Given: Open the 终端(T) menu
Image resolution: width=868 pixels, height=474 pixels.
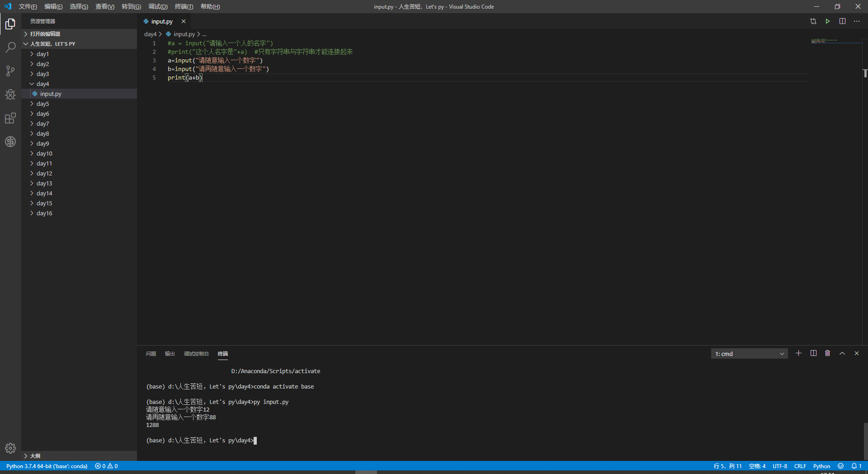Looking at the screenshot, I should tap(184, 6).
